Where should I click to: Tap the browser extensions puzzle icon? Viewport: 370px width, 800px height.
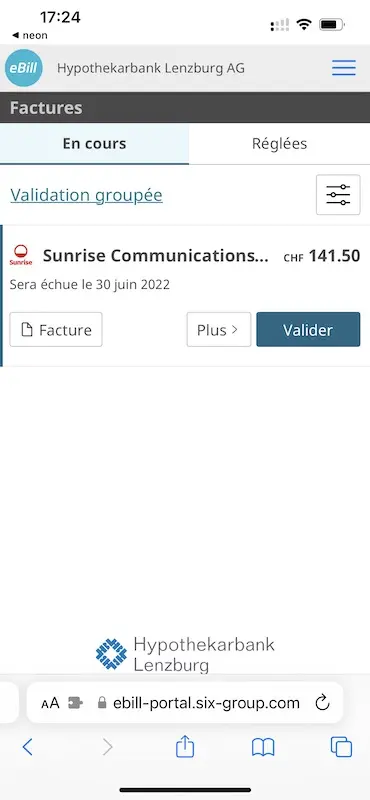(75, 703)
